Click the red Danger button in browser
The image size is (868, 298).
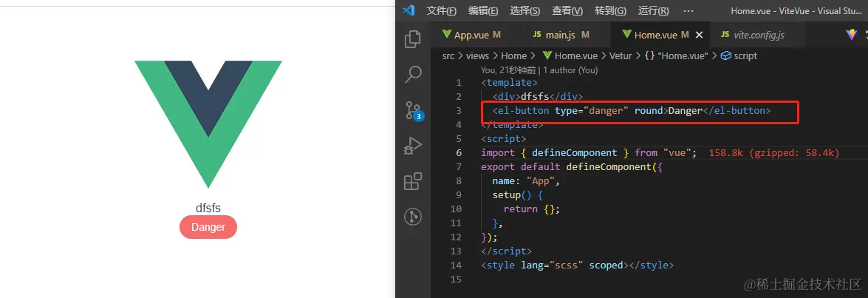coord(208,227)
